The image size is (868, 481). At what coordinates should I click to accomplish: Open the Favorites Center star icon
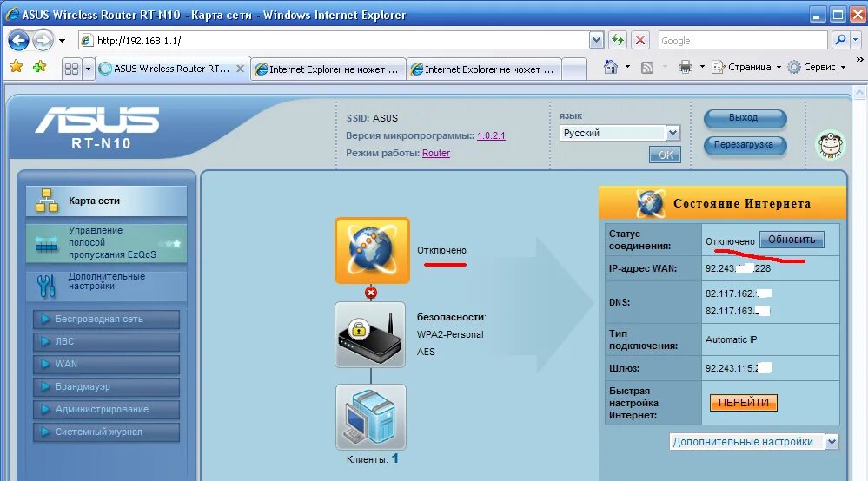click(16, 67)
